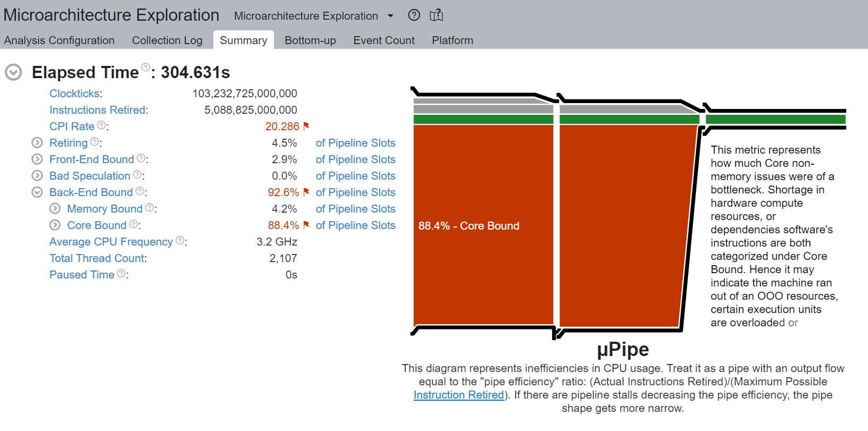Expand the Front-End Bound metric
868x431 pixels.
coord(37,159)
